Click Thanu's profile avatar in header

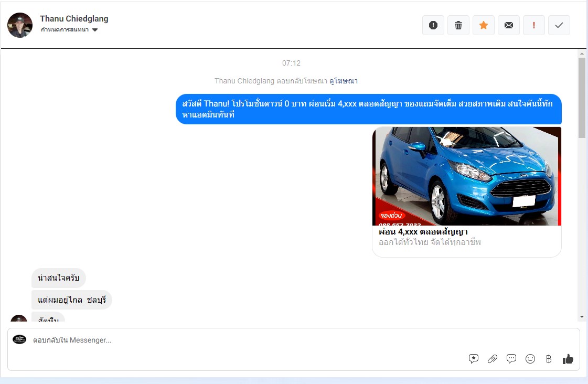[x=20, y=25]
